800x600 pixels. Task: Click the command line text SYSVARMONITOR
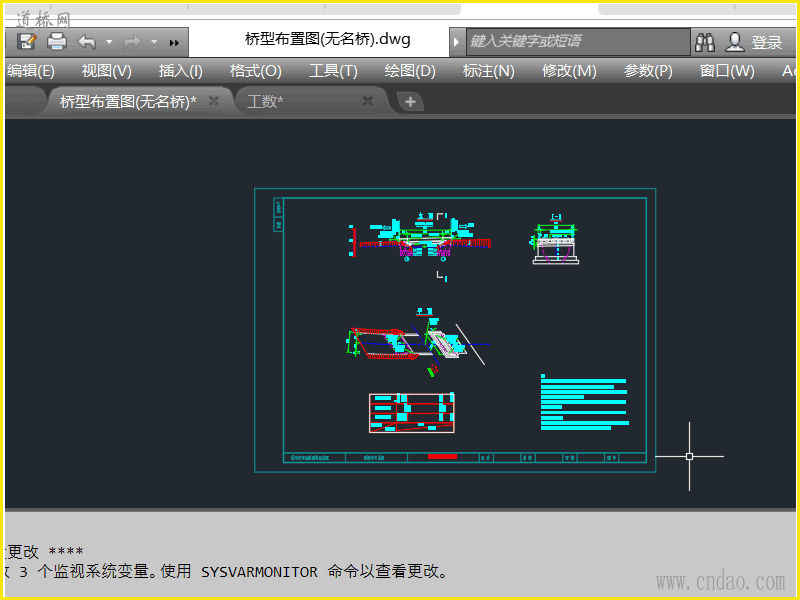[259, 572]
